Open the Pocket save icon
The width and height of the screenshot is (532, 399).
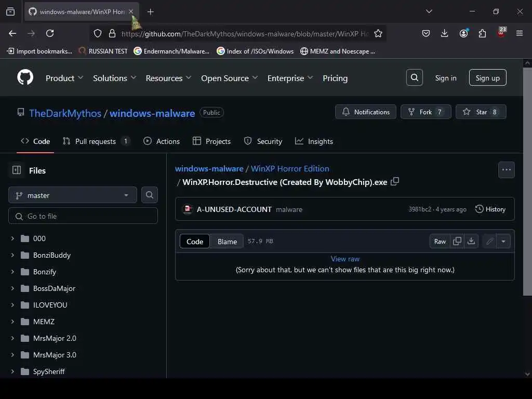click(x=426, y=33)
